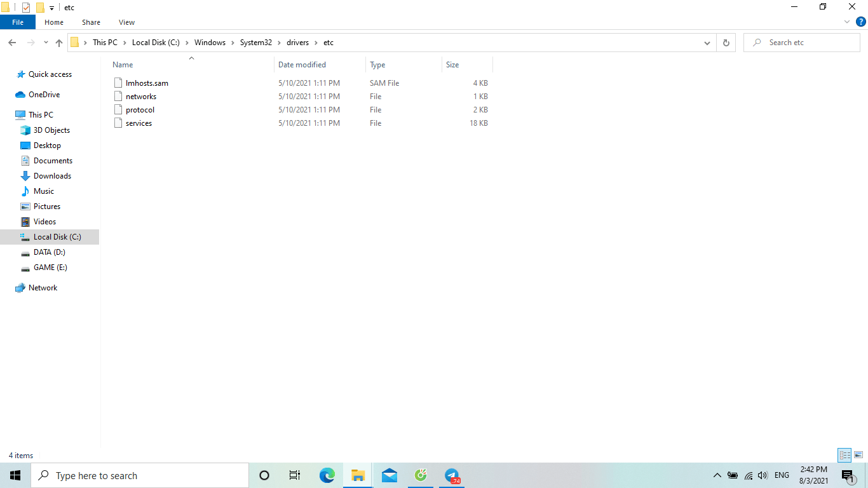Image resolution: width=868 pixels, height=488 pixels.
Task: Click drivers in the address breadcrumb
Action: click(x=297, y=43)
